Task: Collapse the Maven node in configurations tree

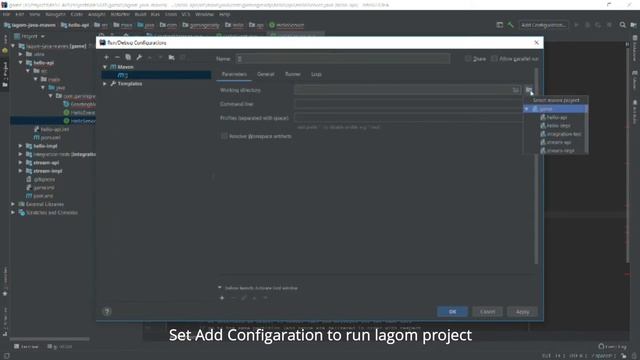Action: pyautogui.click(x=105, y=67)
